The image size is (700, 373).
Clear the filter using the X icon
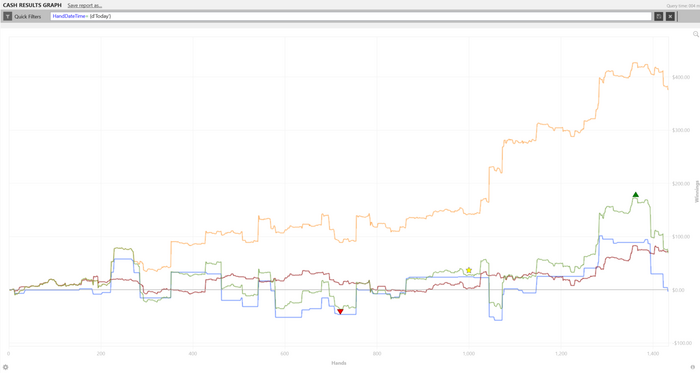(670, 17)
